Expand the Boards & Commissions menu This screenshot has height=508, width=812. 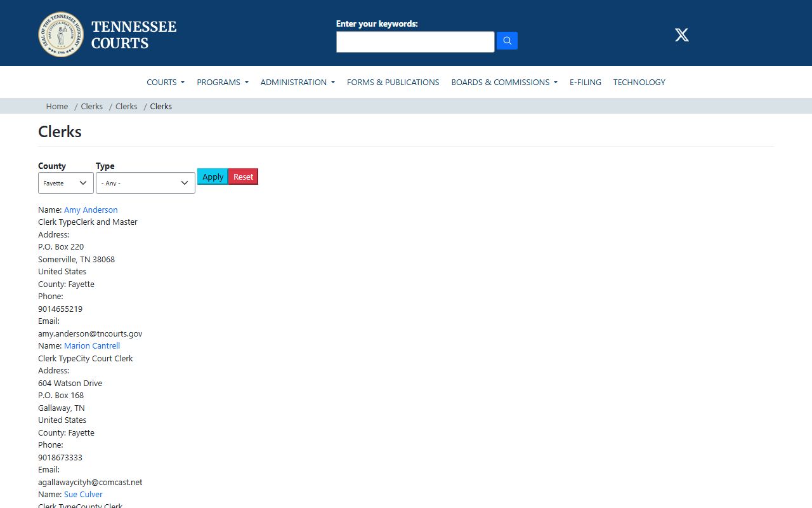coord(504,82)
